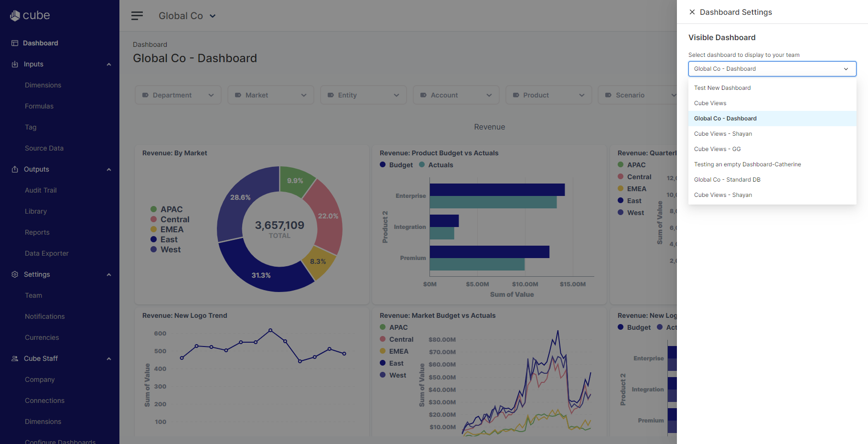Toggle West legend in Revenue By Market
Screen dimensions: 868x444
pos(166,249)
